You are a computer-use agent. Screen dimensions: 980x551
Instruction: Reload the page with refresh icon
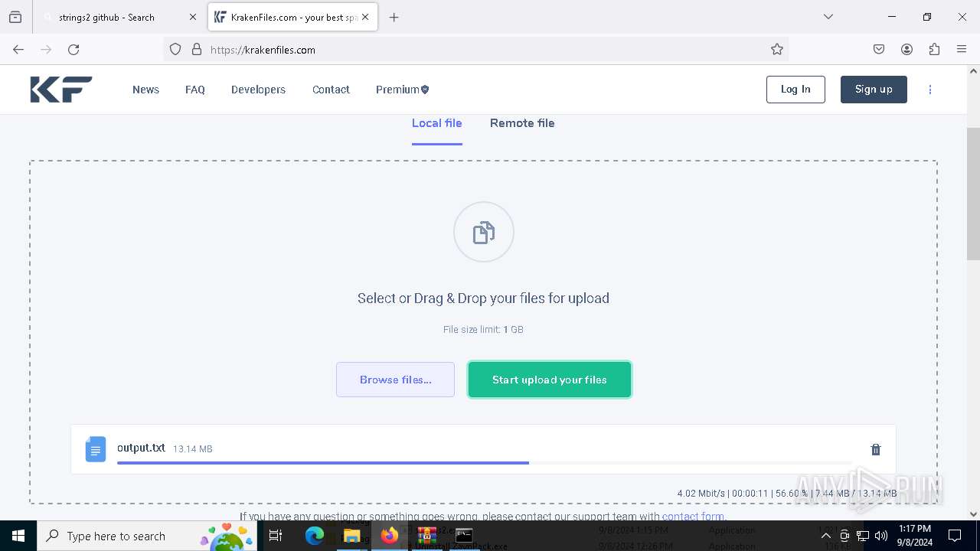click(73, 50)
